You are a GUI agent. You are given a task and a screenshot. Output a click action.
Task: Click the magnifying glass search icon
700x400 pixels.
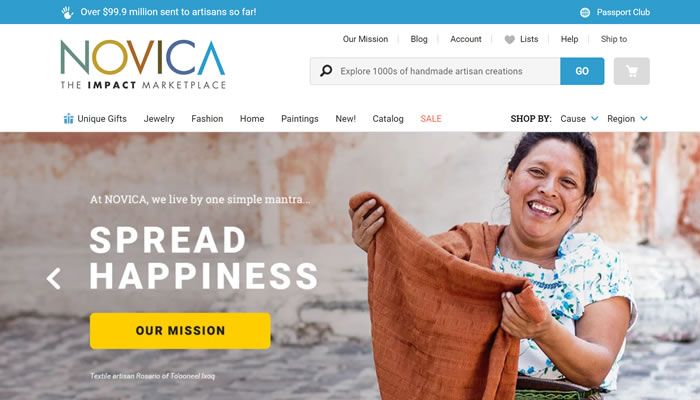(326, 71)
